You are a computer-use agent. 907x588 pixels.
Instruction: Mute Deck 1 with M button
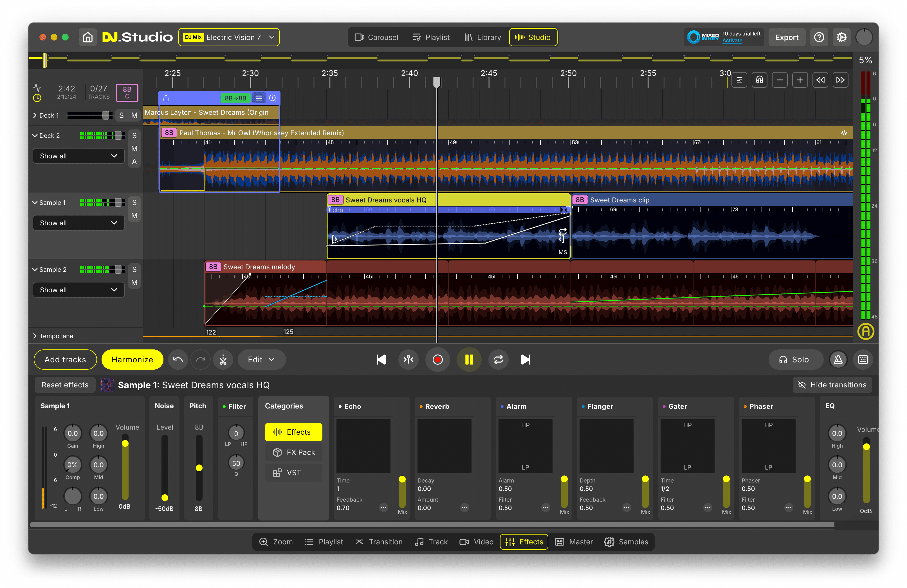(134, 115)
